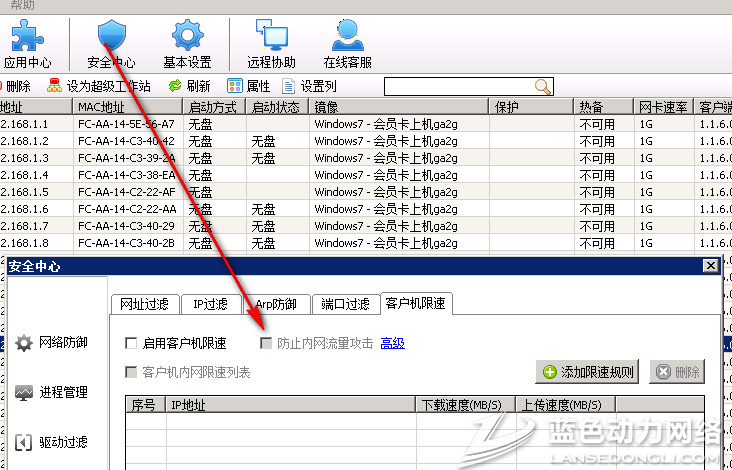
Task: Open the 高级 link
Action: click(393, 344)
